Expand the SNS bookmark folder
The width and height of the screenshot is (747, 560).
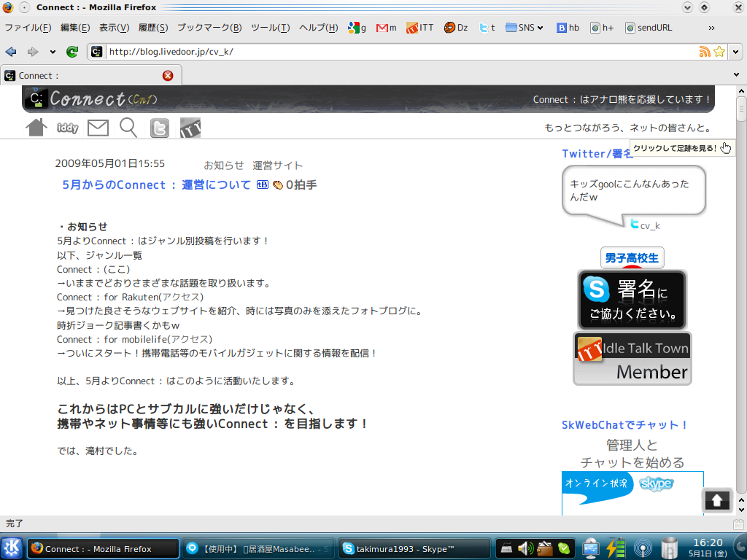point(524,28)
